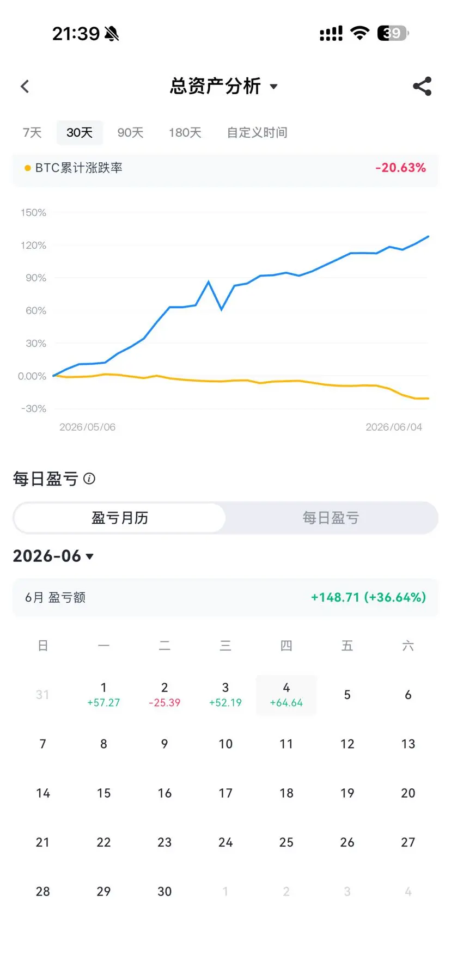Tap the 6月 盈亏额 summary bar

pos(225,597)
